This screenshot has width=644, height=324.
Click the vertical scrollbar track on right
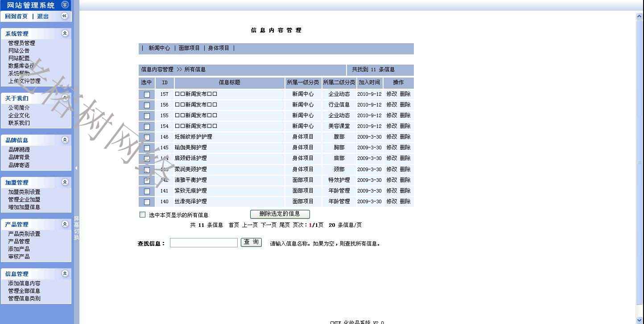click(639, 223)
